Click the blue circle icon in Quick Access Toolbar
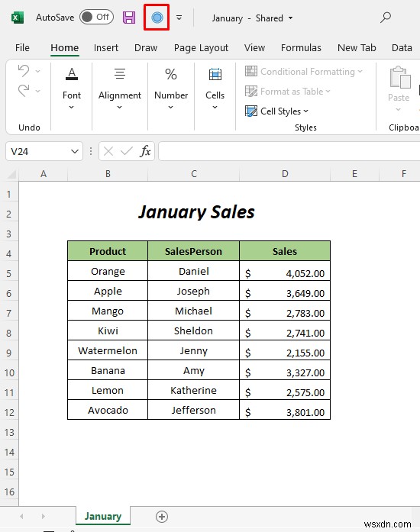This screenshot has width=420, height=532. pyautogui.click(x=157, y=18)
